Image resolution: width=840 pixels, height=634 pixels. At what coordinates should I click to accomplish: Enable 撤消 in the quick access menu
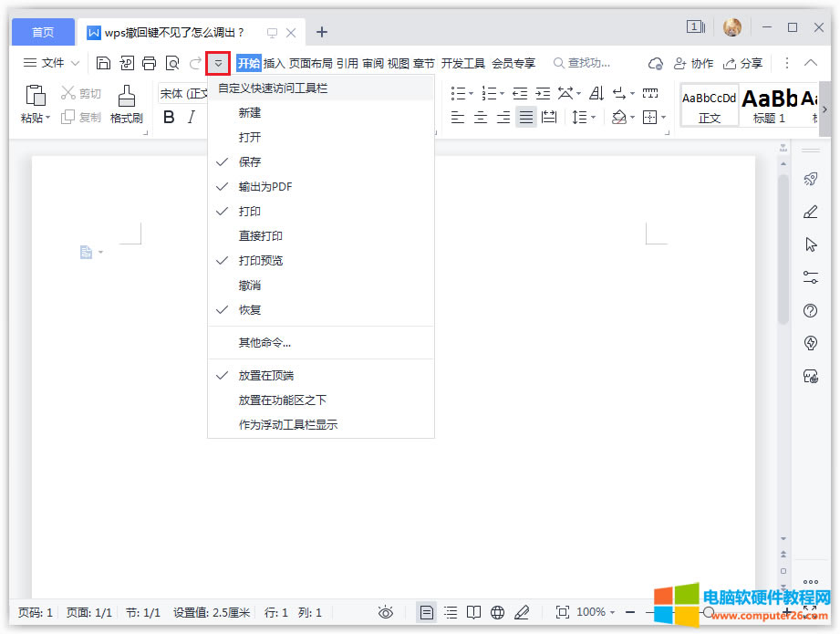(x=250, y=286)
